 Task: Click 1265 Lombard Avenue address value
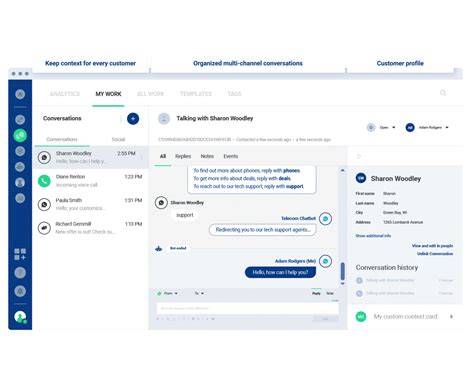point(403,222)
